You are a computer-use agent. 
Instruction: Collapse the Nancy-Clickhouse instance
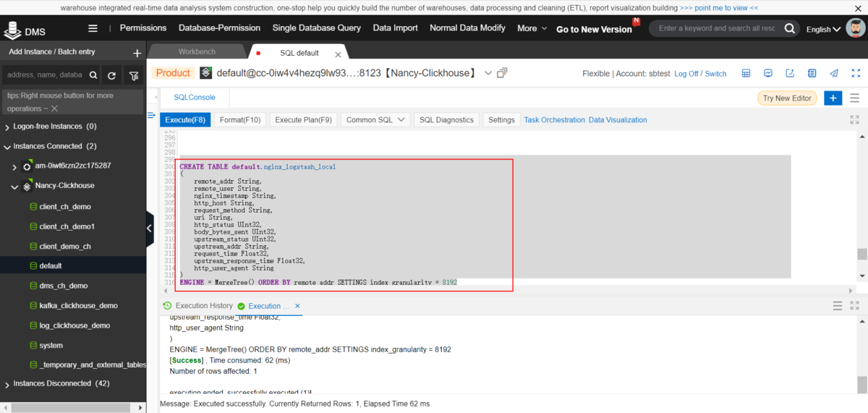tap(15, 186)
